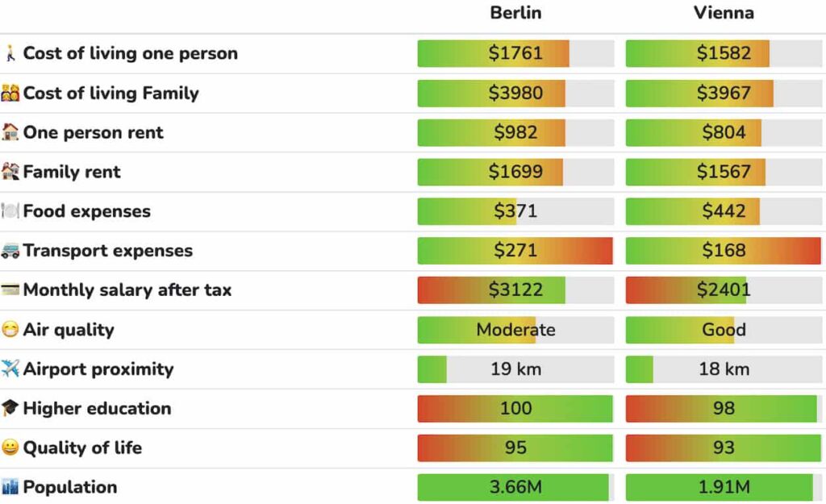The width and height of the screenshot is (826, 504).
Task: Click the houses icon beside Family rent
Action: click(10, 172)
